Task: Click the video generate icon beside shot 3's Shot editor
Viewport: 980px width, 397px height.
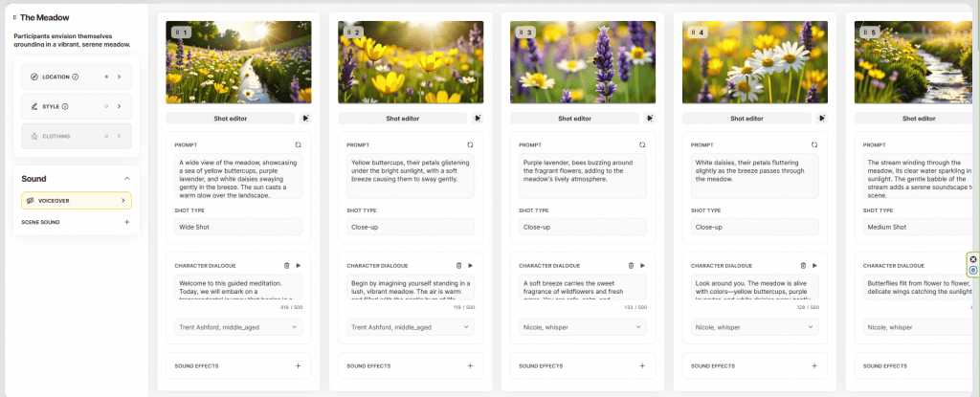Action: click(649, 119)
